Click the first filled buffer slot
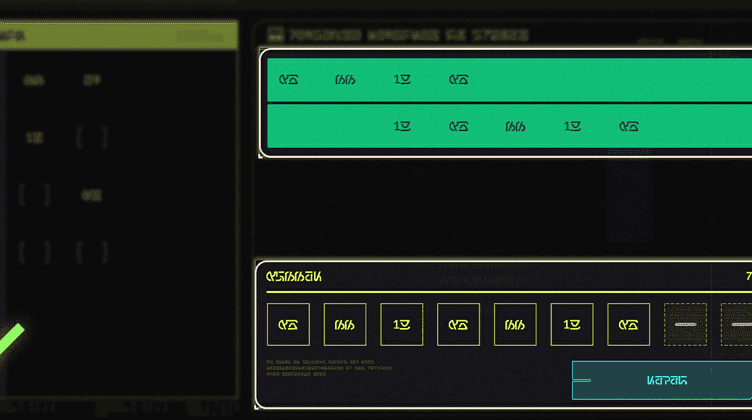Image resolution: width=752 pixels, height=420 pixels. point(288,325)
